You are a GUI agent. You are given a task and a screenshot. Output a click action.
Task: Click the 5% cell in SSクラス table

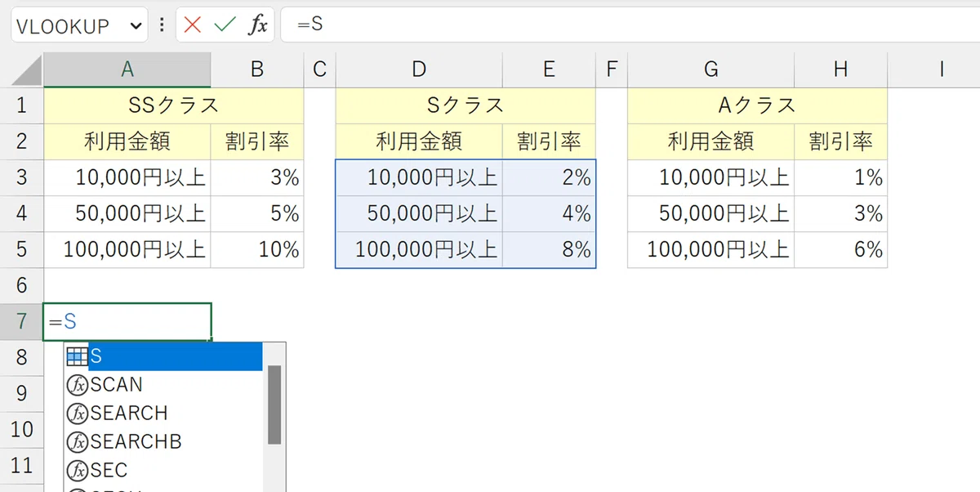(257, 213)
